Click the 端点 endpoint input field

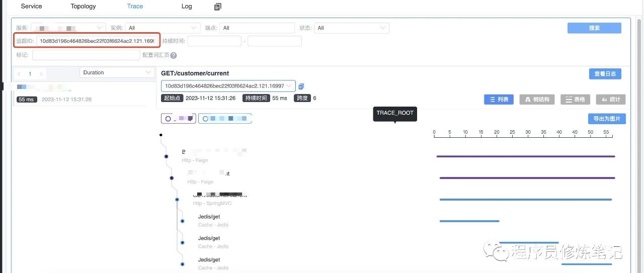pos(257,28)
